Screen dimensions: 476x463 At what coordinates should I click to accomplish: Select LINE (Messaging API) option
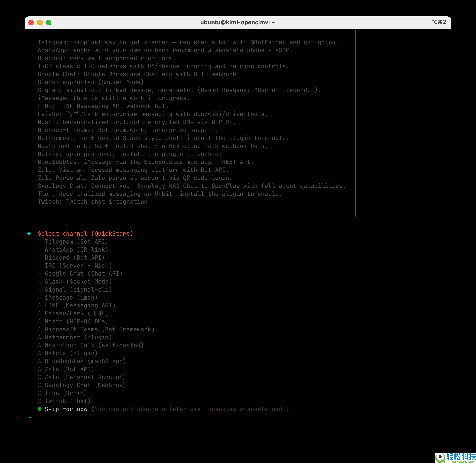77,305
